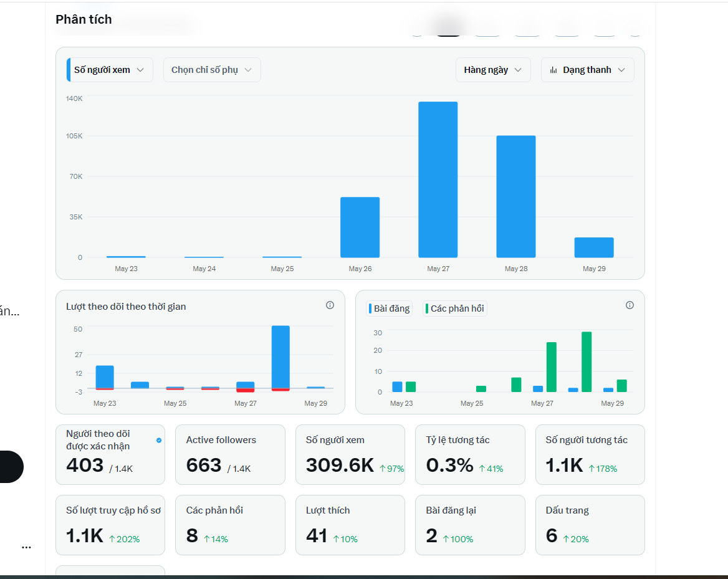Click the Phân tích page heading
728x579 pixels.
(84, 19)
